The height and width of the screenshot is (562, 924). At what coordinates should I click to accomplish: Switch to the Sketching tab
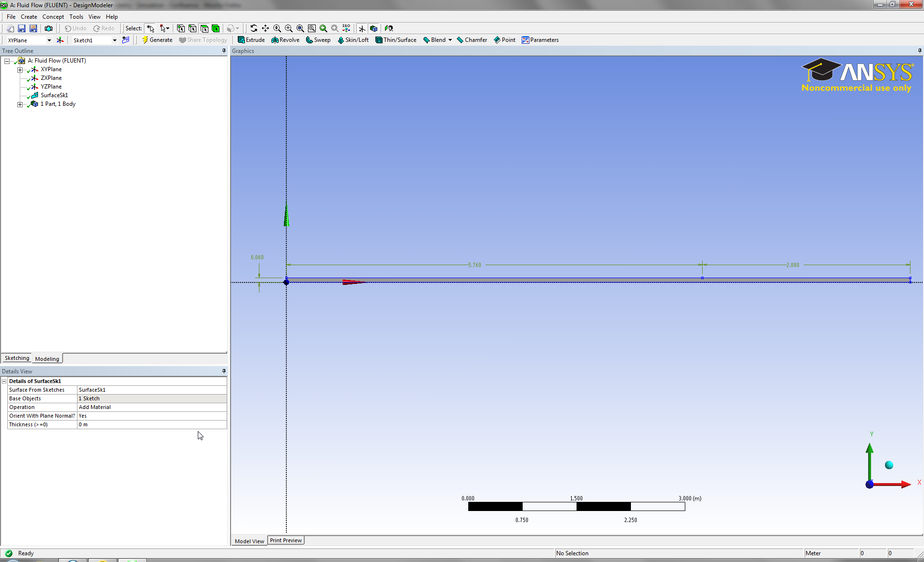pos(17,358)
